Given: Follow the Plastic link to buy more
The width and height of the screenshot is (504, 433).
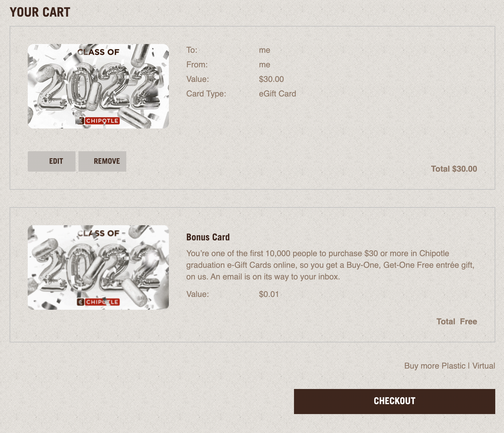Looking at the screenshot, I should pyautogui.click(x=453, y=366).
